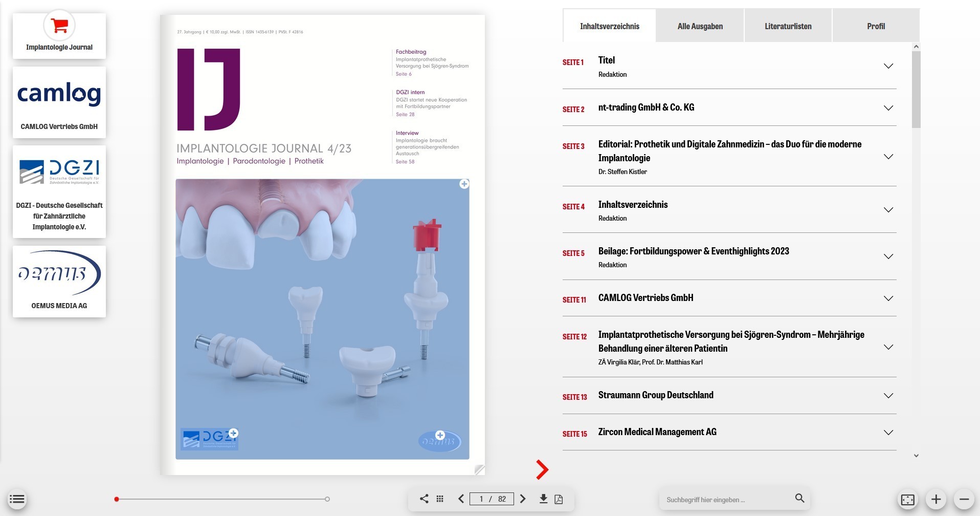The height and width of the screenshot is (516, 980).
Task: Click the contents scrollbar up arrow
Action: click(916, 47)
